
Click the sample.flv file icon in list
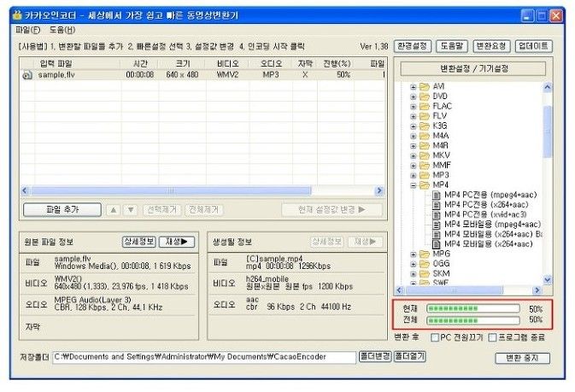(27, 75)
